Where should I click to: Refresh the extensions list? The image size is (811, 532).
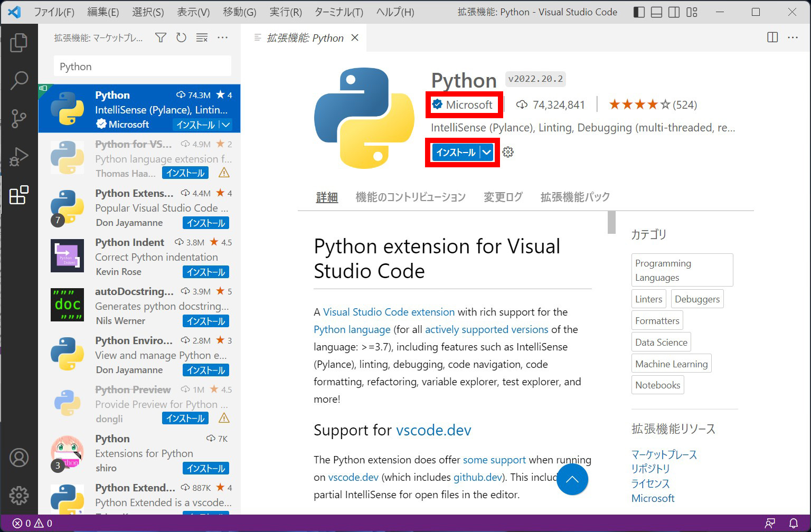pyautogui.click(x=181, y=37)
